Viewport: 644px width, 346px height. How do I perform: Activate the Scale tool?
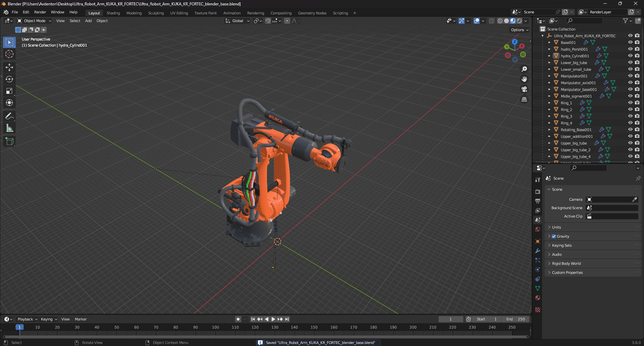tap(9, 91)
